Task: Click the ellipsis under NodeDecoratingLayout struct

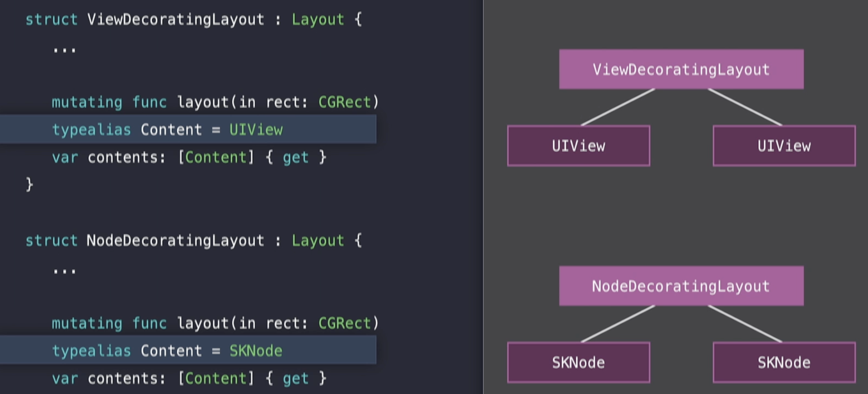Action: (x=64, y=271)
